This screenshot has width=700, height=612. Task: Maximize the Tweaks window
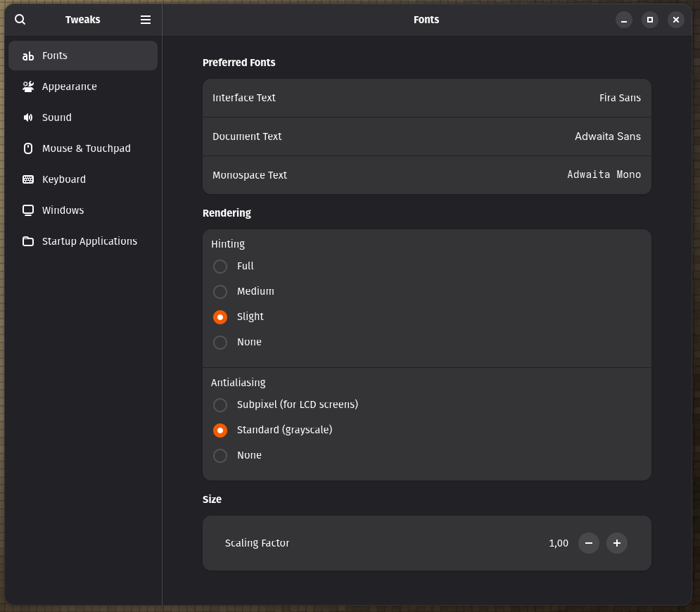click(650, 20)
